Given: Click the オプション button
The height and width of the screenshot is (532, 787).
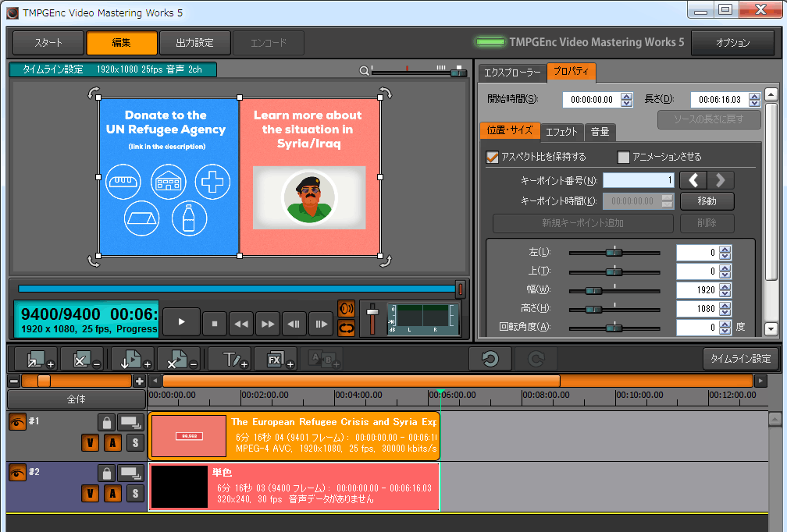Looking at the screenshot, I should coord(733,43).
